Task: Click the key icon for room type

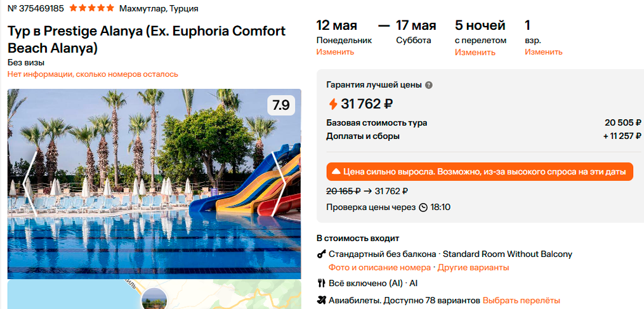Action: click(322, 254)
